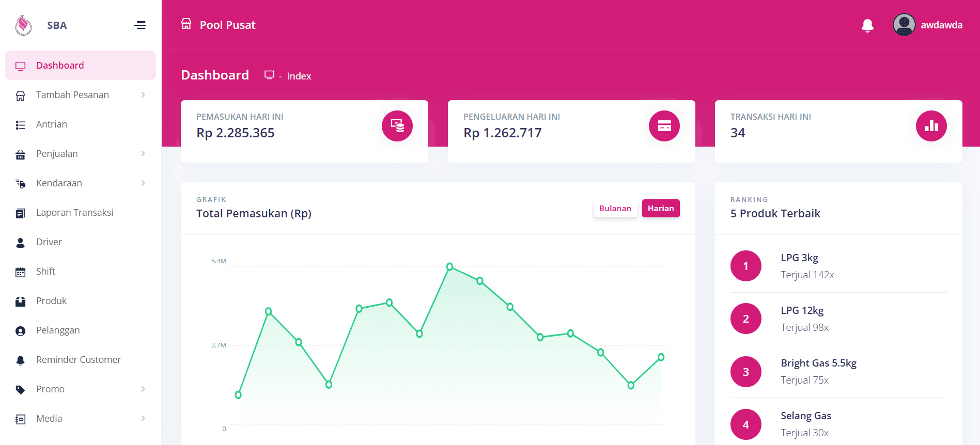
Task: Click the Rp 1.262.717 expense value
Action: point(503,133)
